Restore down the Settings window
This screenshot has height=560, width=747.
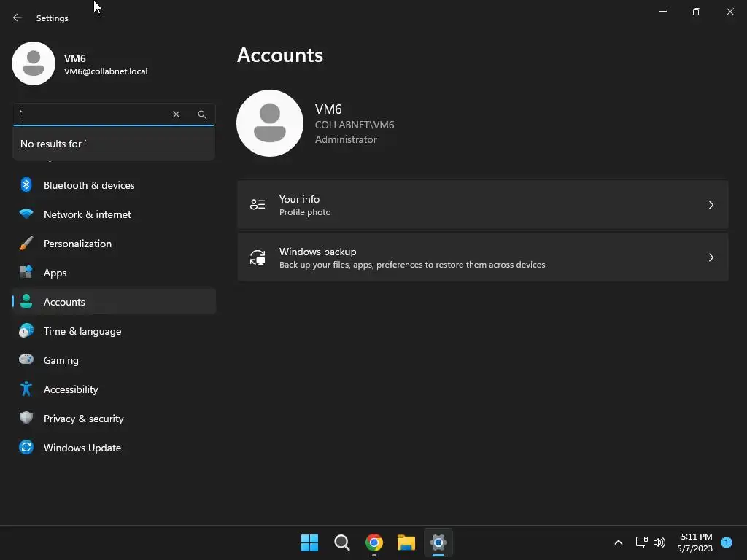[x=697, y=12]
